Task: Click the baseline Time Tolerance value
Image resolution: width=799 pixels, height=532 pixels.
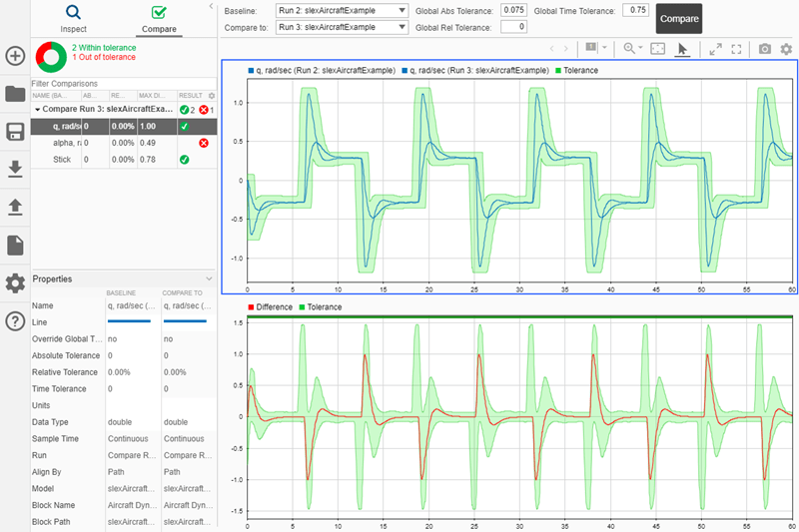Action: [110, 389]
